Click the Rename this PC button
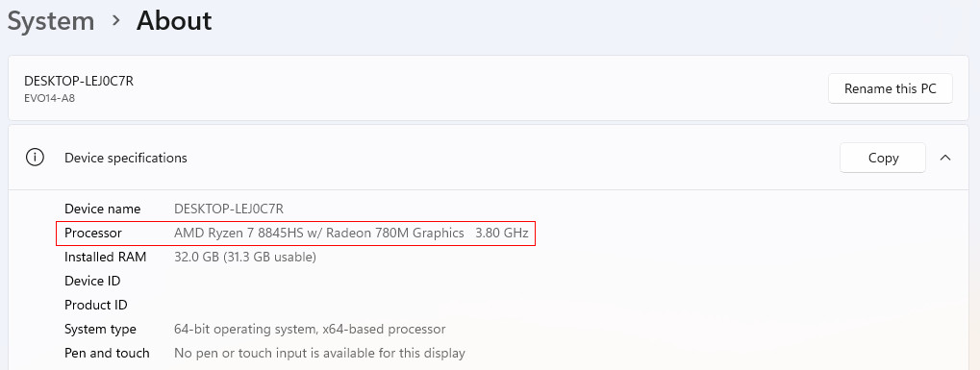 coord(890,88)
